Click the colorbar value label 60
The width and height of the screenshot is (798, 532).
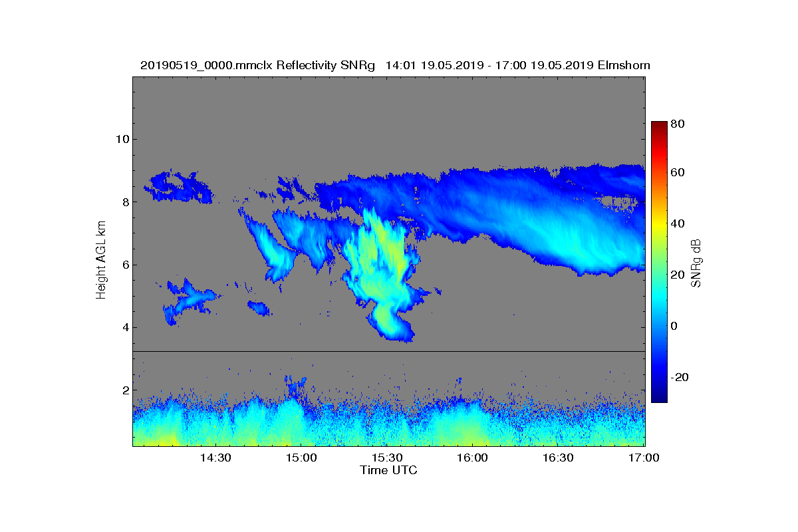tap(678, 173)
